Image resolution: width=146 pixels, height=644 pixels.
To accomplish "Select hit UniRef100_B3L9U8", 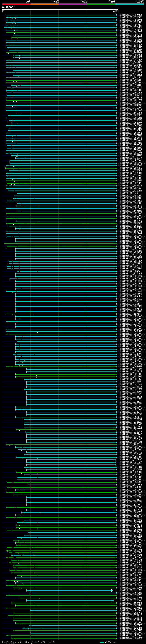I will point(131,374).
